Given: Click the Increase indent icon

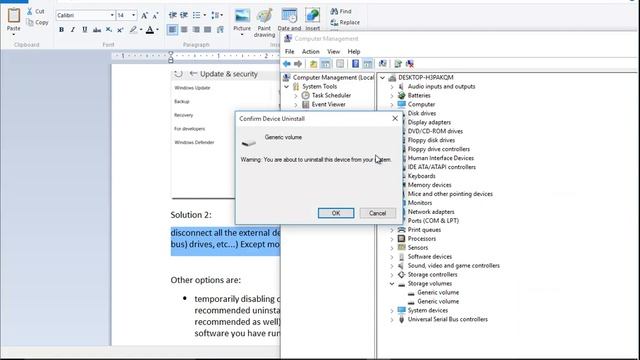Looking at the screenshot, I should pyautogui.click(x=184, y=15).
